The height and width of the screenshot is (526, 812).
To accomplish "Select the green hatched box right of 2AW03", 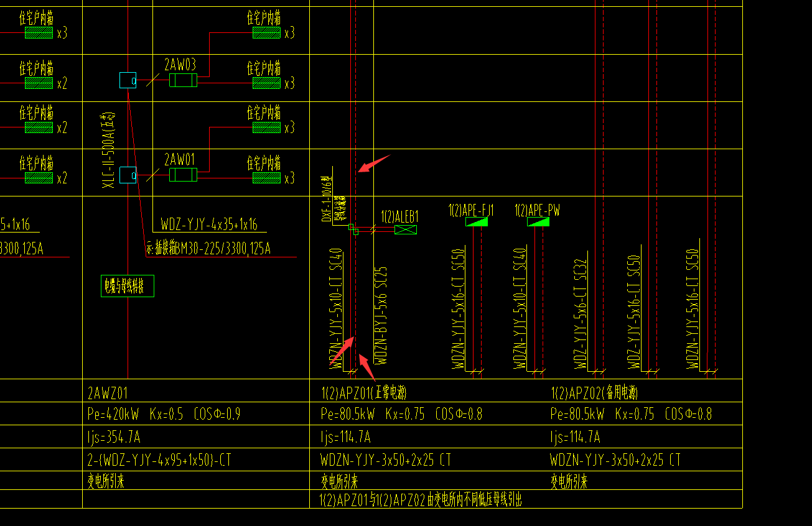I will (266, 83).
